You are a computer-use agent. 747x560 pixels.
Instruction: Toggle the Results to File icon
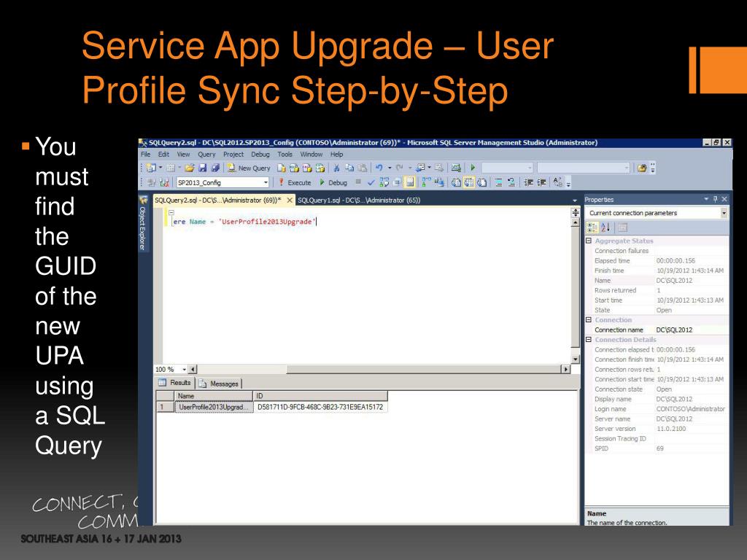(482, 182)
